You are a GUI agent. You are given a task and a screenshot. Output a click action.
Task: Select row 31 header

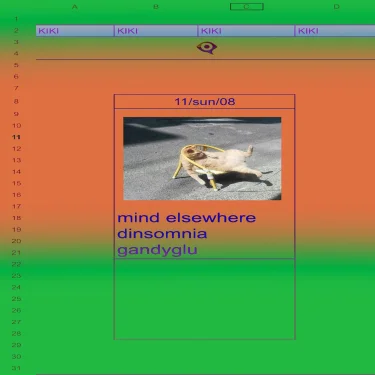tap(16, 368)
